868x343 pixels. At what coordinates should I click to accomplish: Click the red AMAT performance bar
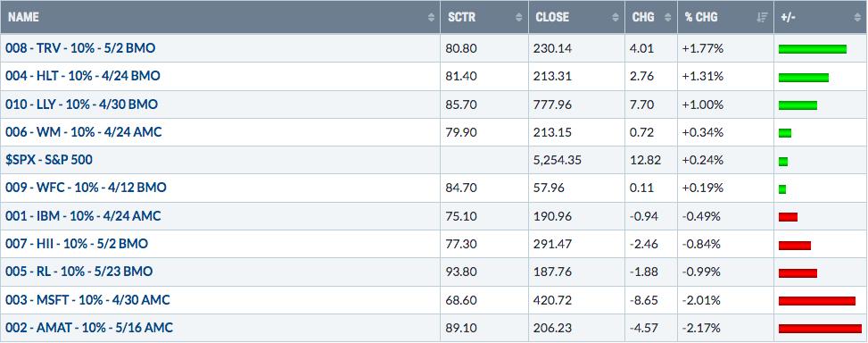(820, 328)
